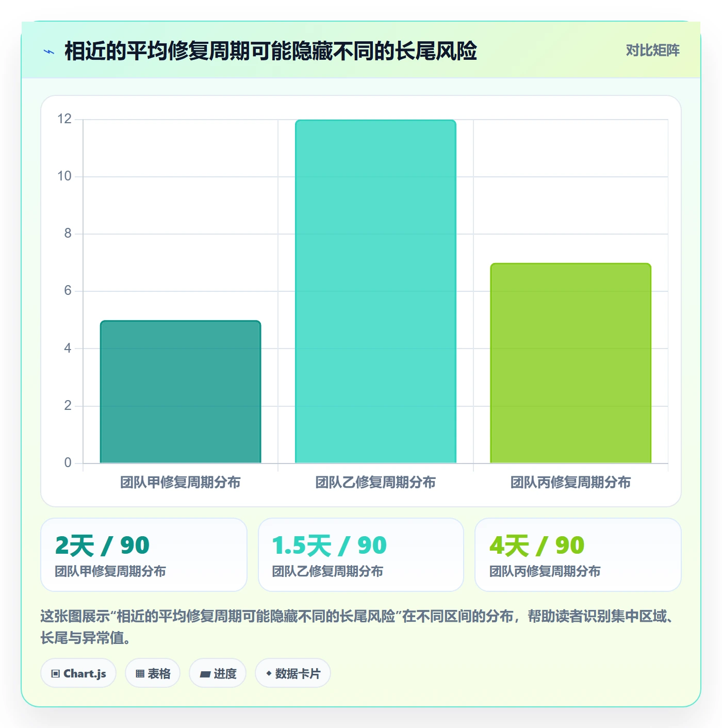
Task: Open the 1.5天 / 90 data card
Action: pos(361,555)
